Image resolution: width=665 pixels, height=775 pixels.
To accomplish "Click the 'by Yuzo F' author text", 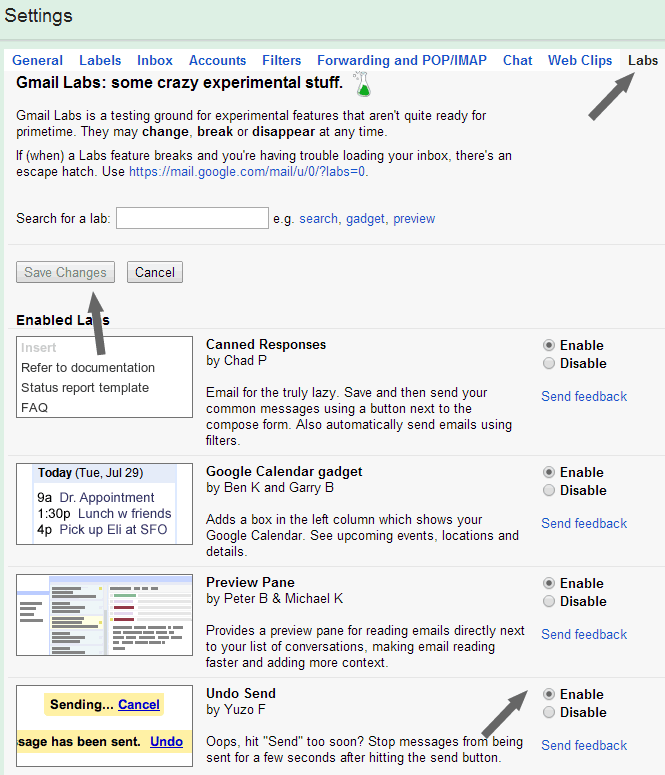I will (x=236, y=710).
